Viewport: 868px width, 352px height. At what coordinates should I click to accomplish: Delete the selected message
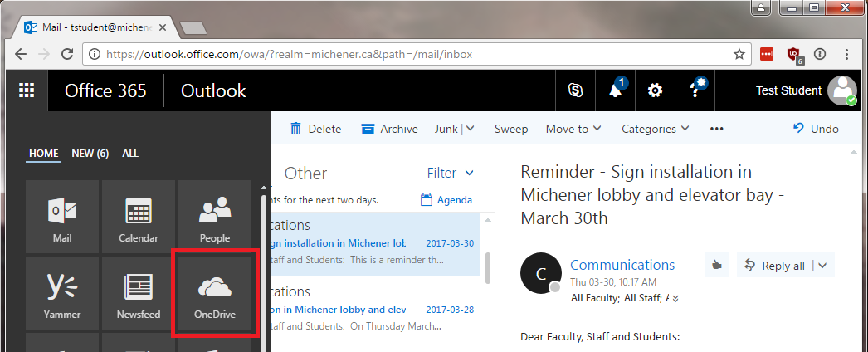click(x=315, y=129)
